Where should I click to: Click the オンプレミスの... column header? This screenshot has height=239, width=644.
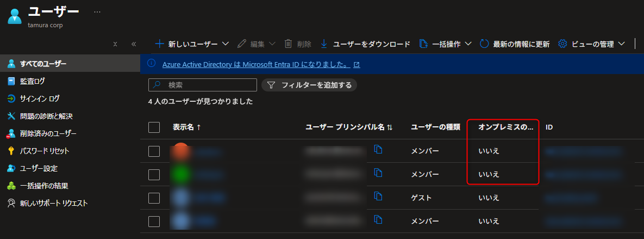[x=505, y=127]
